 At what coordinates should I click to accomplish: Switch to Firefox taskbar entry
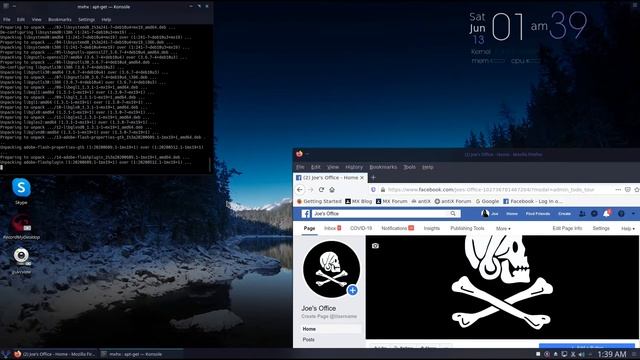click(x=55, y=354)
